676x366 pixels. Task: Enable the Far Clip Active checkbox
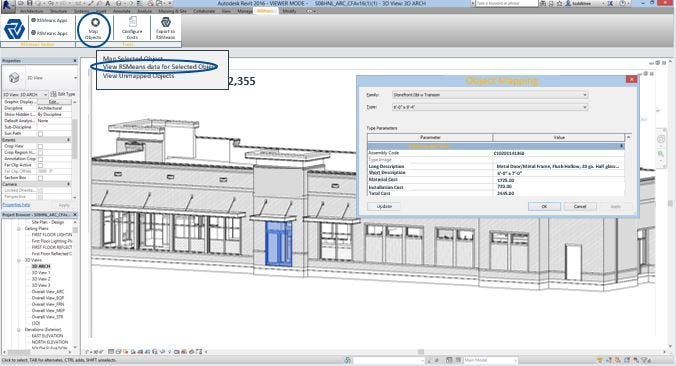41,165
